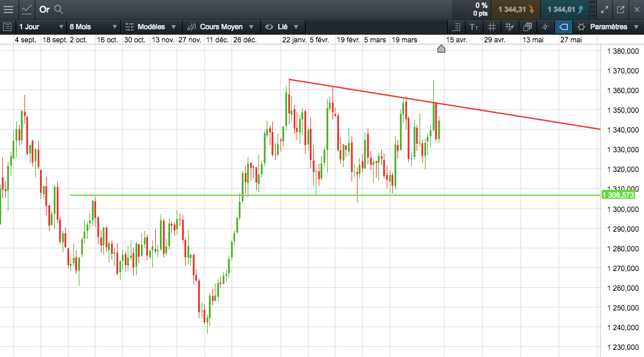Viewport: 644px width, 357px height.
Task: Toggle the crosshair candle icon
Action: (x=546, y=27)
